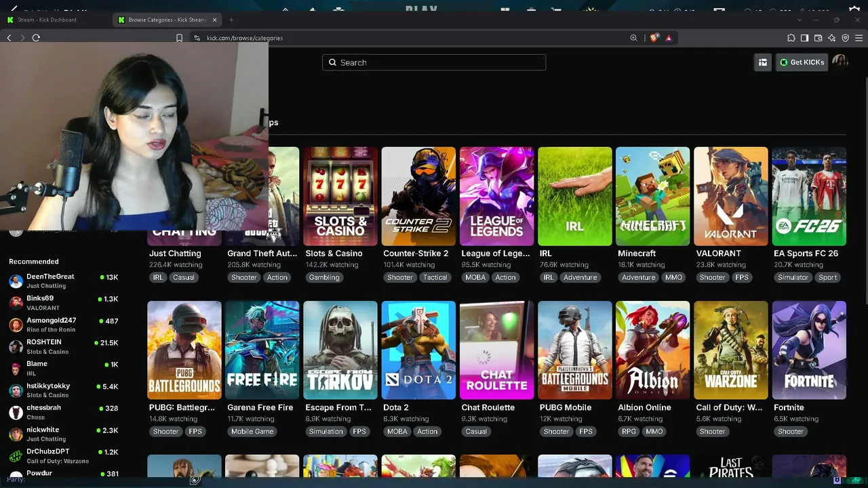Screen dimensions: 868x488
Task: Open the VALORANT category thumbnail
Action: (731, 197)
